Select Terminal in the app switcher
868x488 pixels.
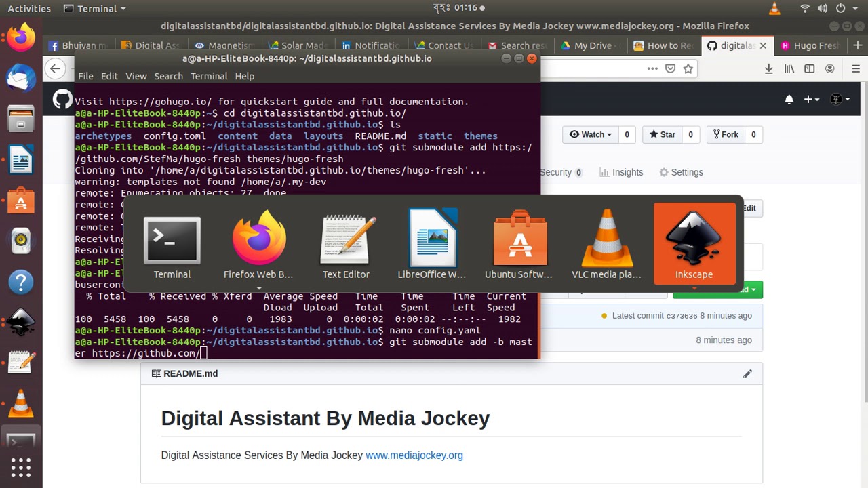click(172, 243)
